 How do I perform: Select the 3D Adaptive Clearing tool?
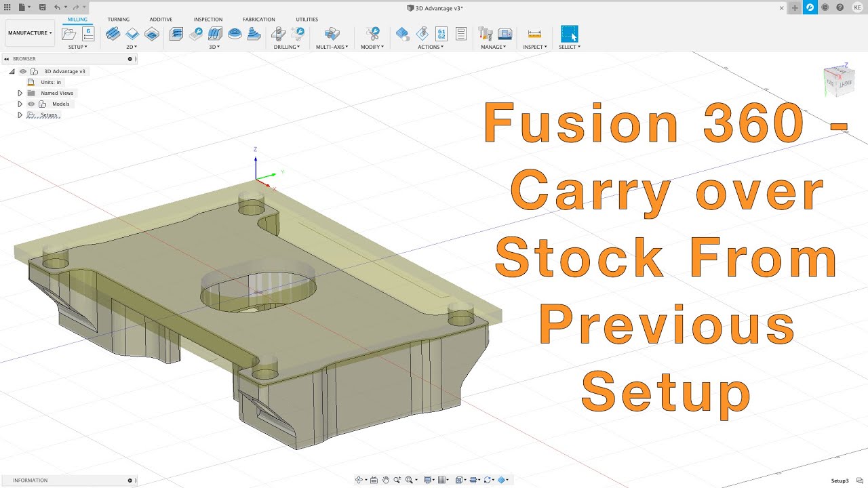click(176, 33)
